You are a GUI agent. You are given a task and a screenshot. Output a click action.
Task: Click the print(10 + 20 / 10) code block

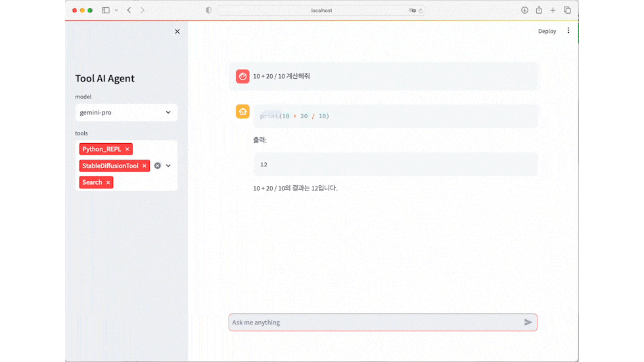(396, 116)
